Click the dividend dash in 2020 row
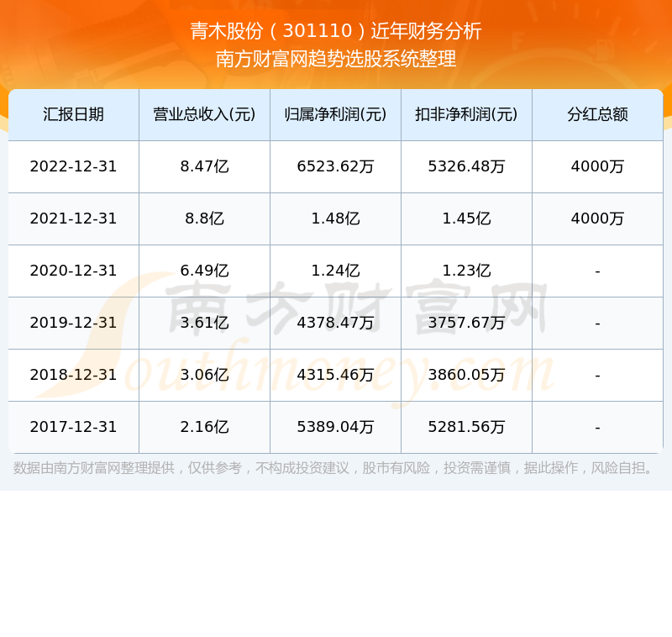Screen dimensions: 672x637 (597, 271)
